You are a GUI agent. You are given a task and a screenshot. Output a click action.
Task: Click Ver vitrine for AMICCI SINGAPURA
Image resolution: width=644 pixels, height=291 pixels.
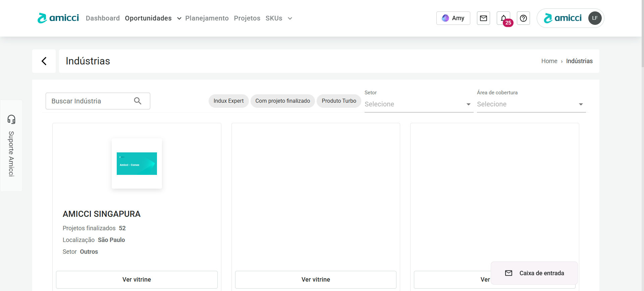pos(137,280)
